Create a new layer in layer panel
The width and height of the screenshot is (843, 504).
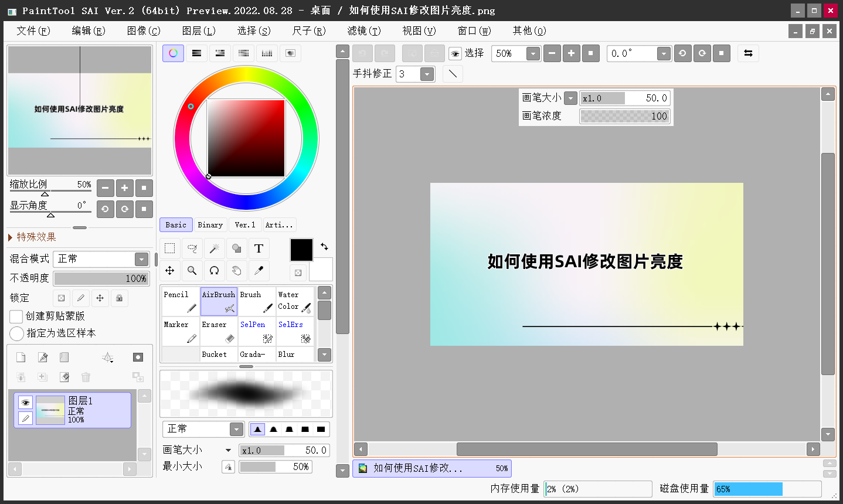tap(21, 357)
